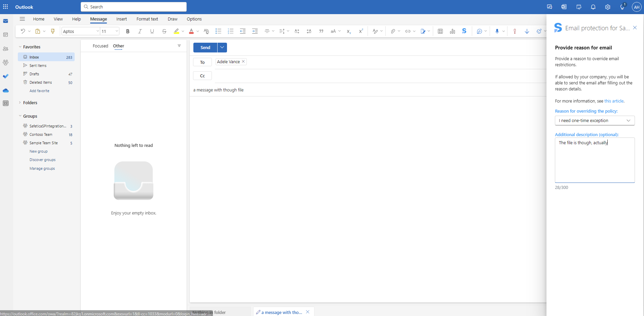This screenshot has width=644, height=316.
Task: Decrease paragraph indent
Action: pyautogui.click(x=242, y=31)
